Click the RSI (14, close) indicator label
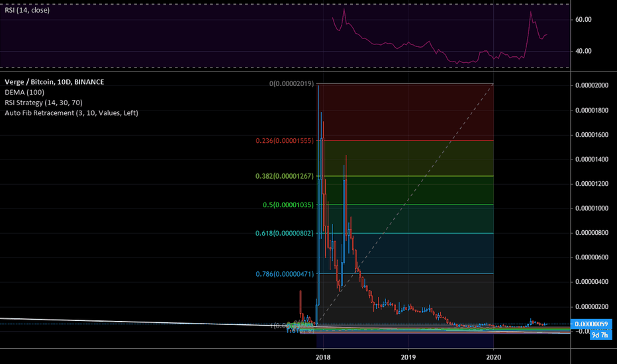 coord(27,10)
